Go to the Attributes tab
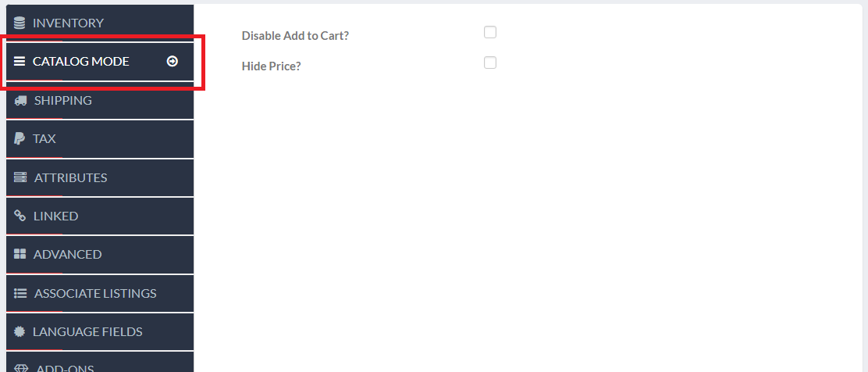The height and width of the screenshot is (372, 868). 100,177
